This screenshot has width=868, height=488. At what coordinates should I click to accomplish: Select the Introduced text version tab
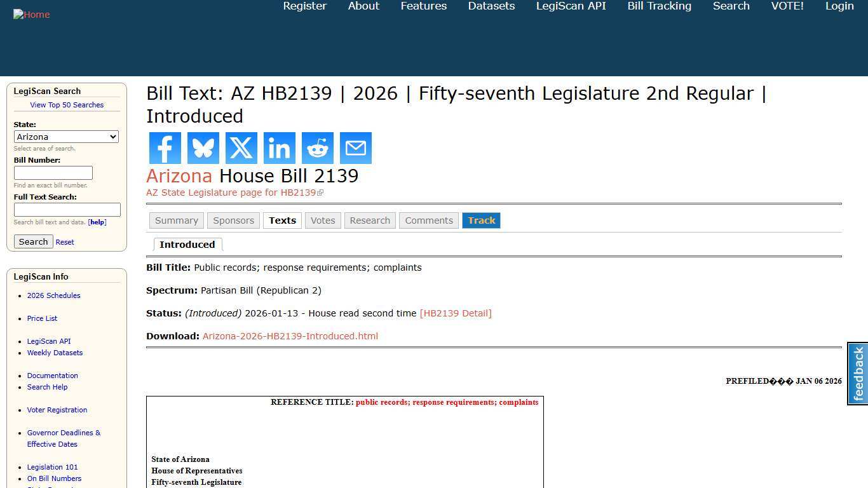187,244
